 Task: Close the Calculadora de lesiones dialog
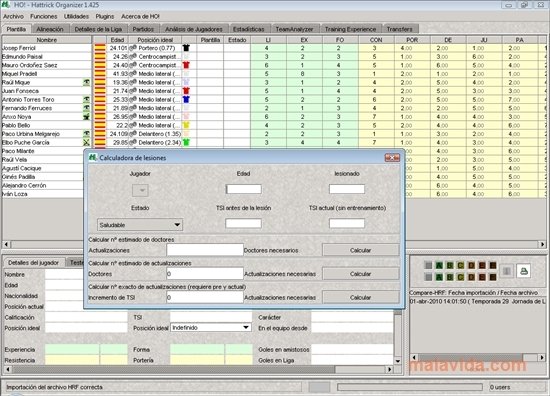pyautogui.click(x=392, y=157)
